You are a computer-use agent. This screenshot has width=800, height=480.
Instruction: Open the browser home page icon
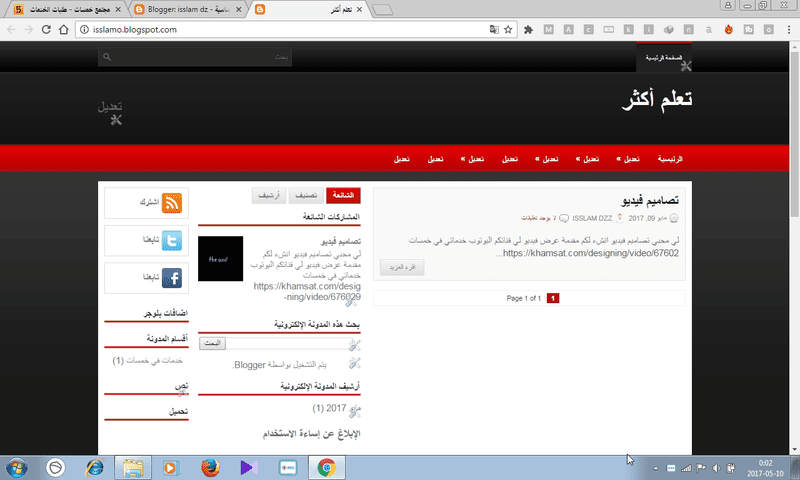pos(63,30)
